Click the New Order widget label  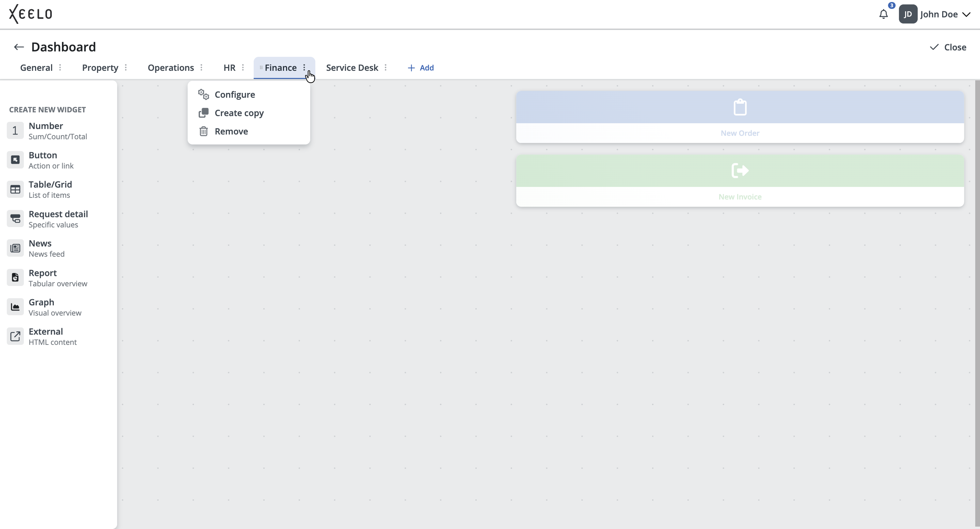(x=740, y=133)
